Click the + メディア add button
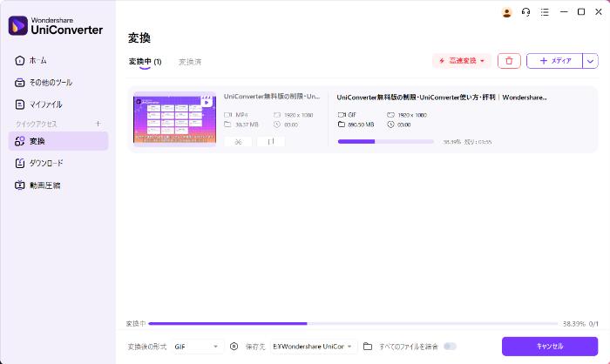Image resolution: width=610 pixels, height=364 pixels. [x=555, y=61]
